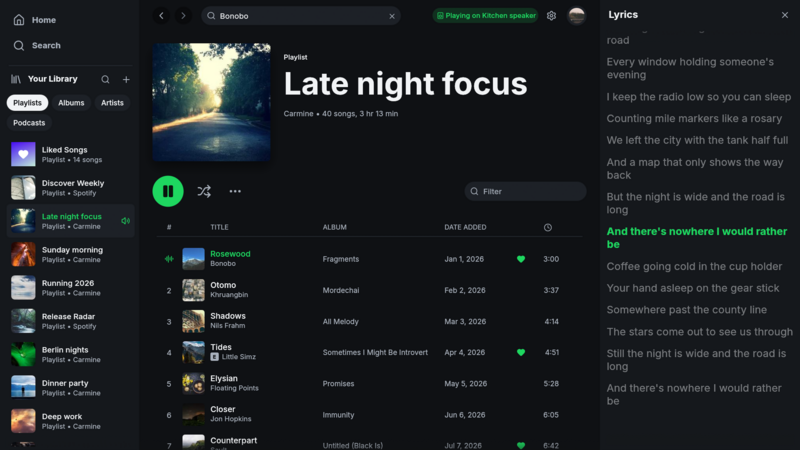Viewport: 800px width, 450px height.
Task: Open the All Melody album link
Action: click(340, 322)
